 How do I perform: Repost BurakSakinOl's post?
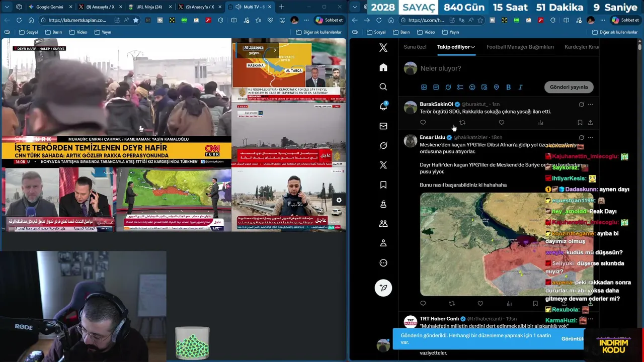462,123
